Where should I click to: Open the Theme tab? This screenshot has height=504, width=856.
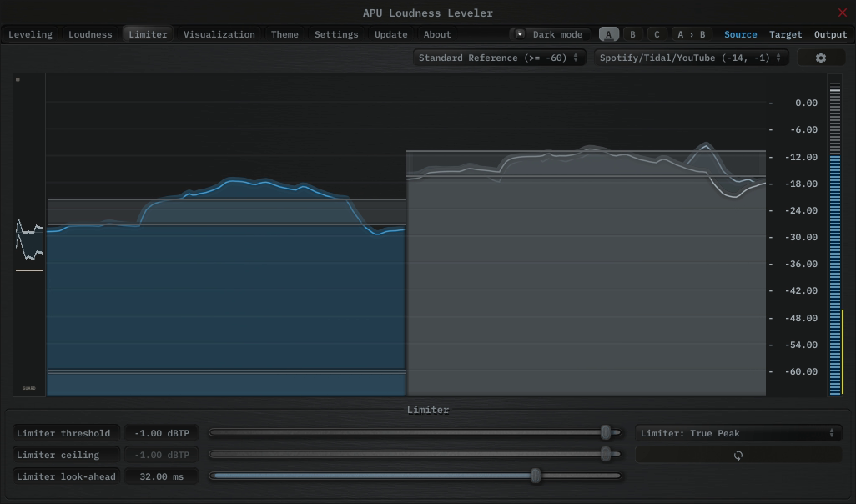(284, 34)
